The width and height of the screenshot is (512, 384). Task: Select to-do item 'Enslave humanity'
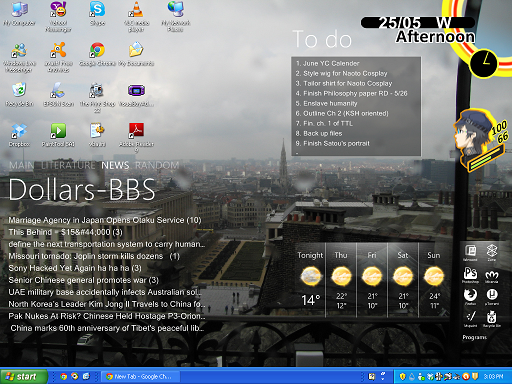click(x=326, y=103)
